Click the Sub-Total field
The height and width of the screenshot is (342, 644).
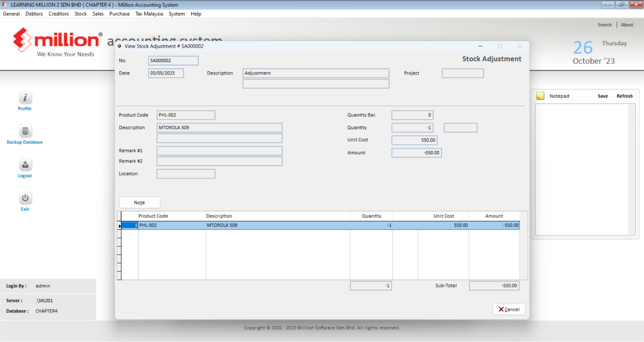[x=495, y=286]
